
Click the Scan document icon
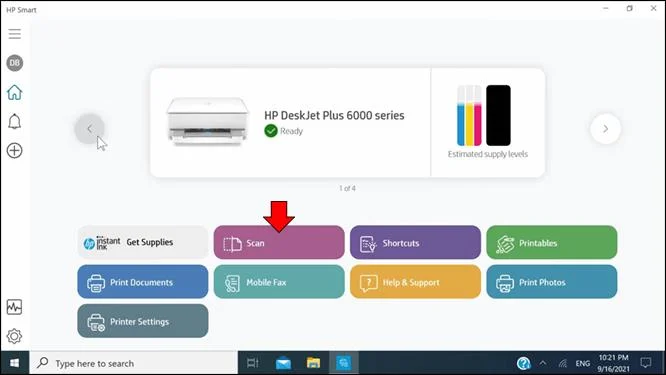click(232, 244)
